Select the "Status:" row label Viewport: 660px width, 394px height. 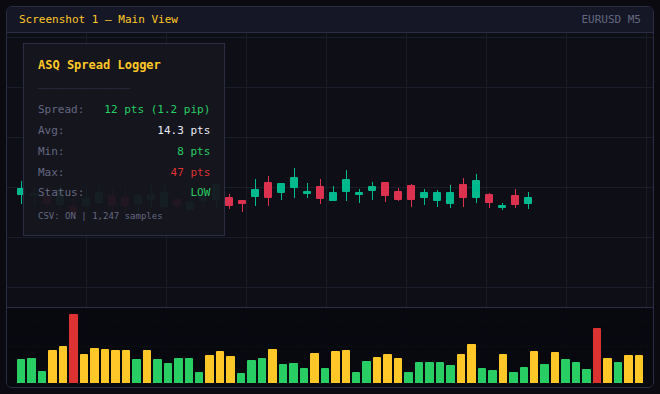click(x=61, y=192)
